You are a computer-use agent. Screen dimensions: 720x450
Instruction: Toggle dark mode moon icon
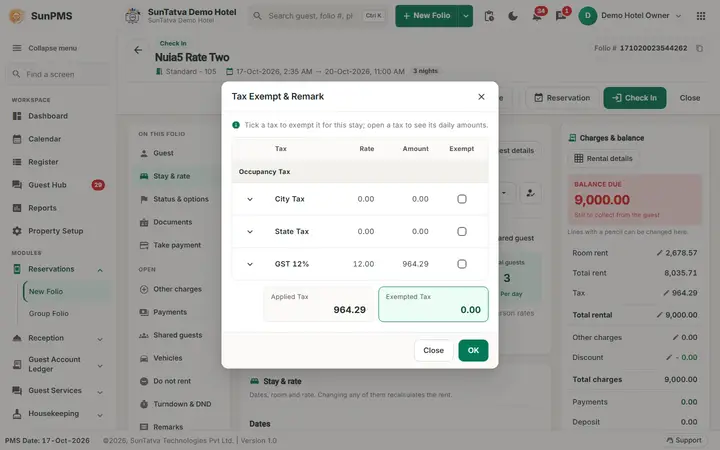pos(513,16)
